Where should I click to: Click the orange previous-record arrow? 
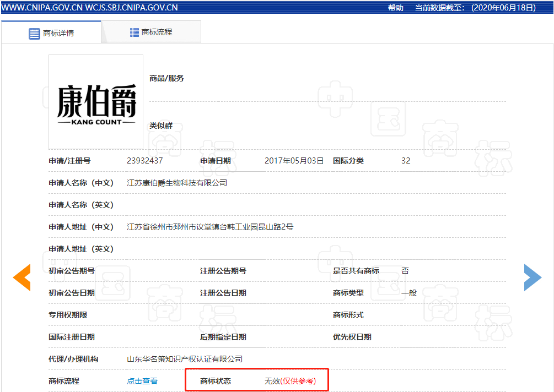point(22,277)
